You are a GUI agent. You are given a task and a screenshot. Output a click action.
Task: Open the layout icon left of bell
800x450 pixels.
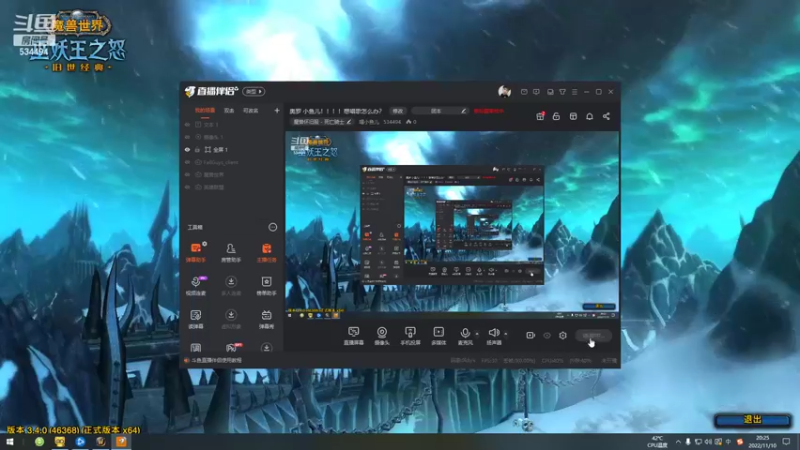click(x=573, y=116)
